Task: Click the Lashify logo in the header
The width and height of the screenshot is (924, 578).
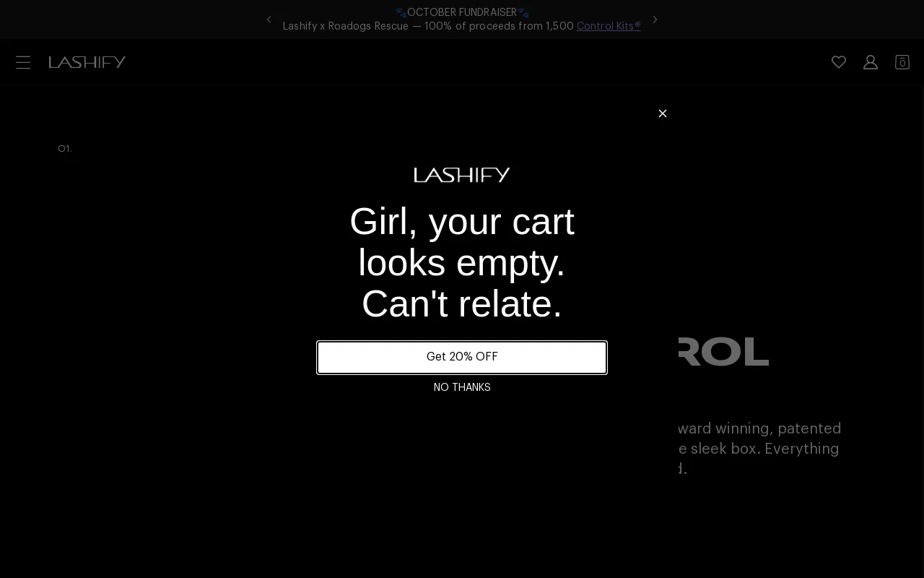Action: pos(87,62)
